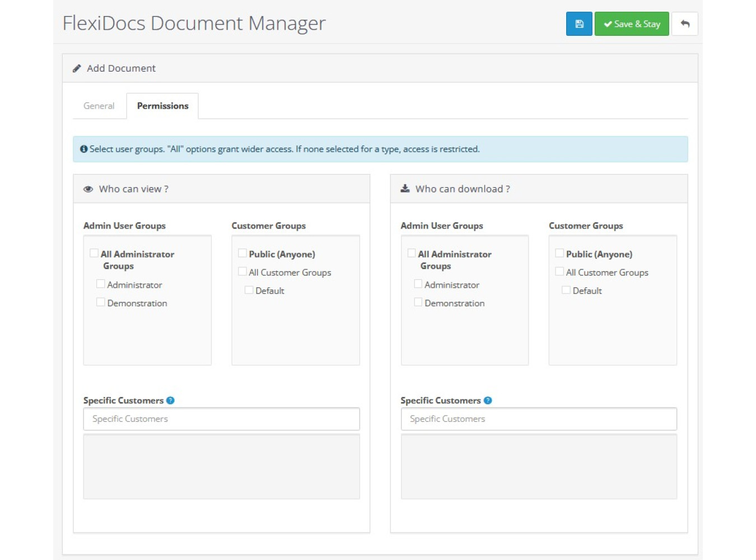Click the back arrow icon button
Image resolution: width=756 pixels, height=560 pixels.
[684, 24]
